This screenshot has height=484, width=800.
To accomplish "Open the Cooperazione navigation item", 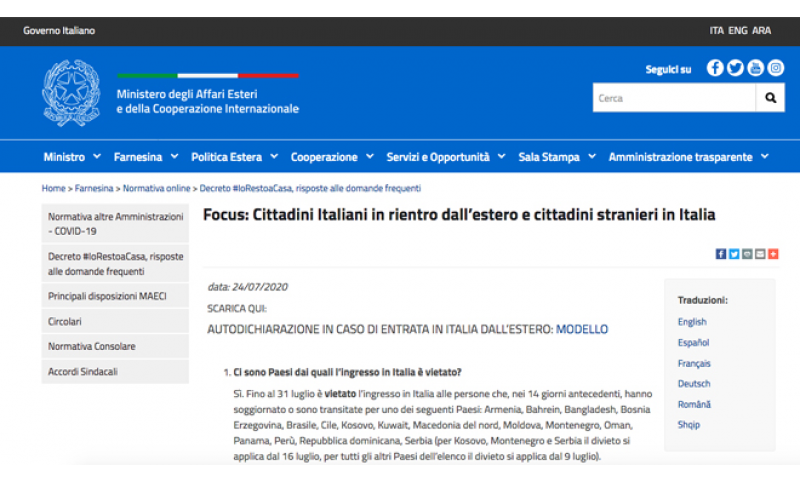I will (324, 157).
